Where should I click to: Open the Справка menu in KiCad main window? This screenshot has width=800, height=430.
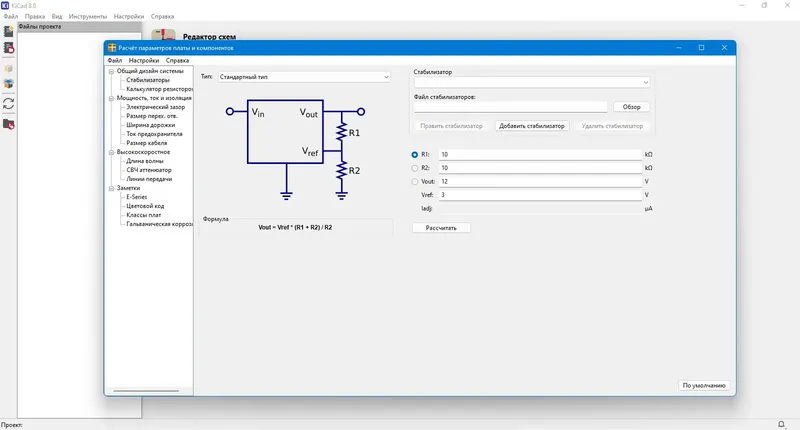point(162,16)
